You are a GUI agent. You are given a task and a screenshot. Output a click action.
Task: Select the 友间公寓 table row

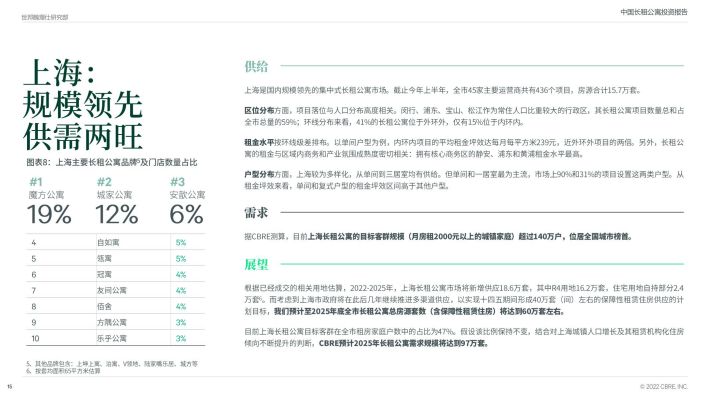coord(115,290)
